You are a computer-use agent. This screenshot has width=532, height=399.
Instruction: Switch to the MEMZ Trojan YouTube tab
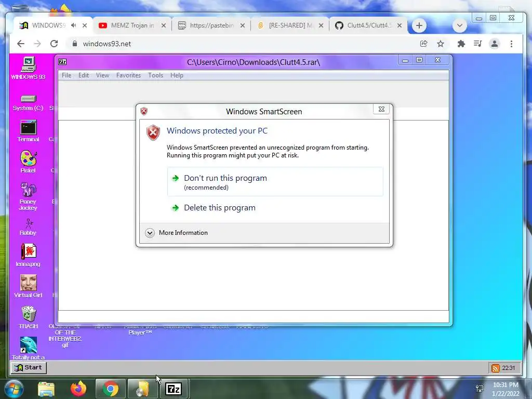pyautogui.click(x=132, y=25)
